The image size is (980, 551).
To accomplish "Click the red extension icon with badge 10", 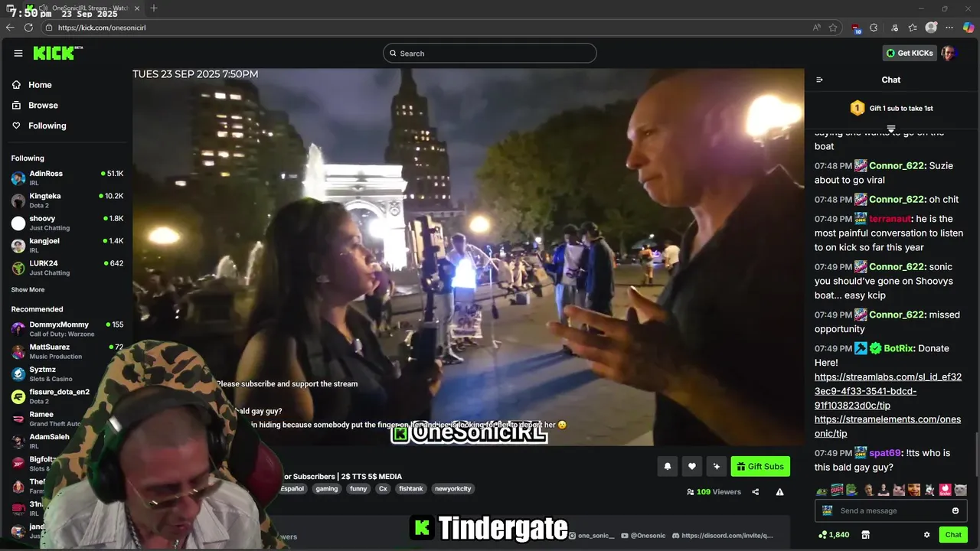I will pyautogui.click(x=856, y=28).
